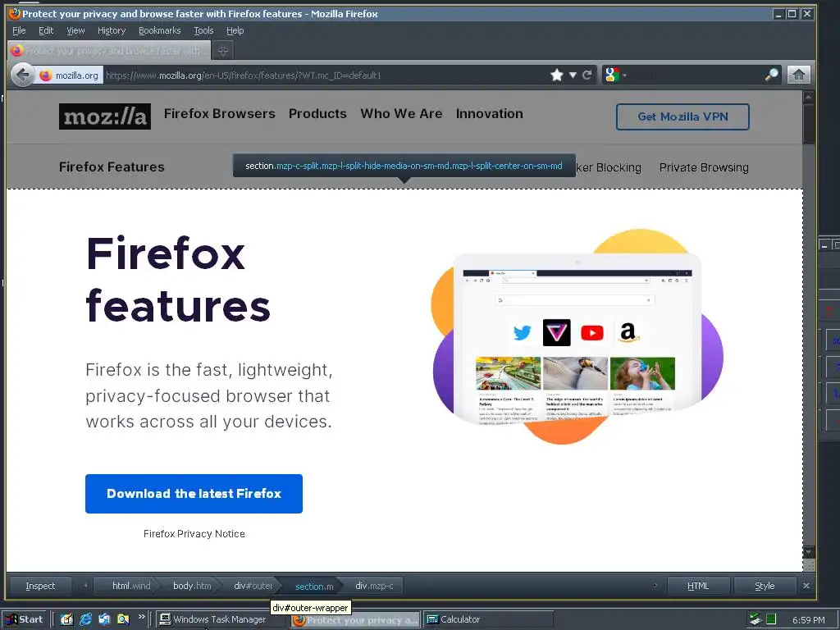Click the search magnifier icon

771,75
